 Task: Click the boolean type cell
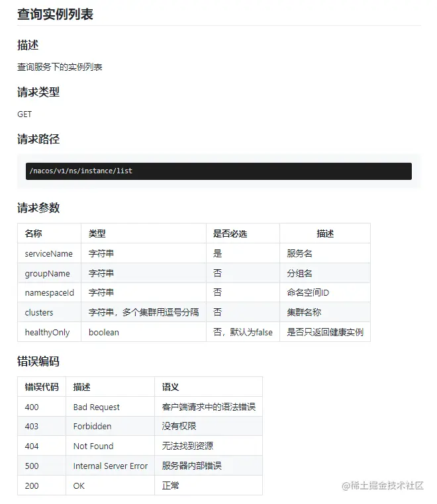[x=103, y=332]
